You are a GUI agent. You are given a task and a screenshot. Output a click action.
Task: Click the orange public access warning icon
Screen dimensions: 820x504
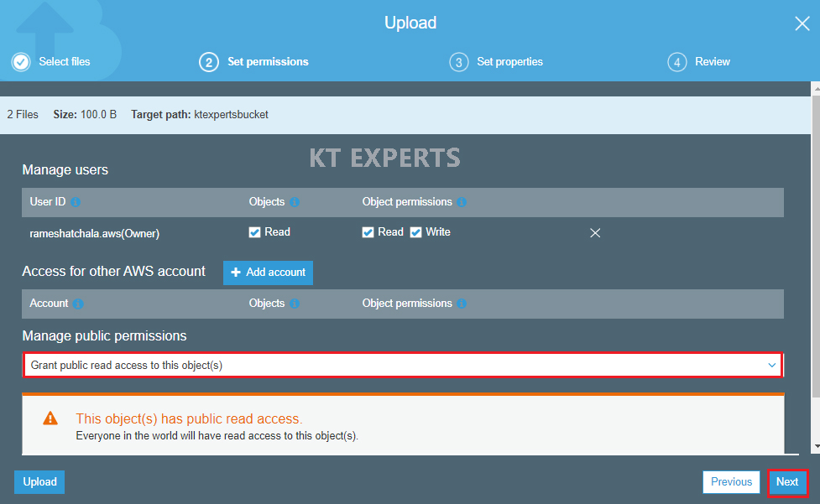(x=51, y=418)
